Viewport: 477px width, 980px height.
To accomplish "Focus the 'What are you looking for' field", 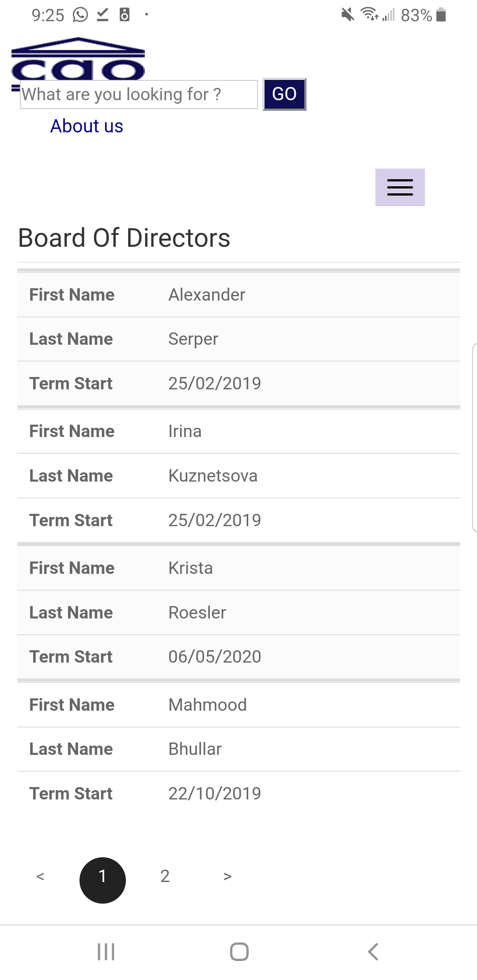I will pos(139,94).
